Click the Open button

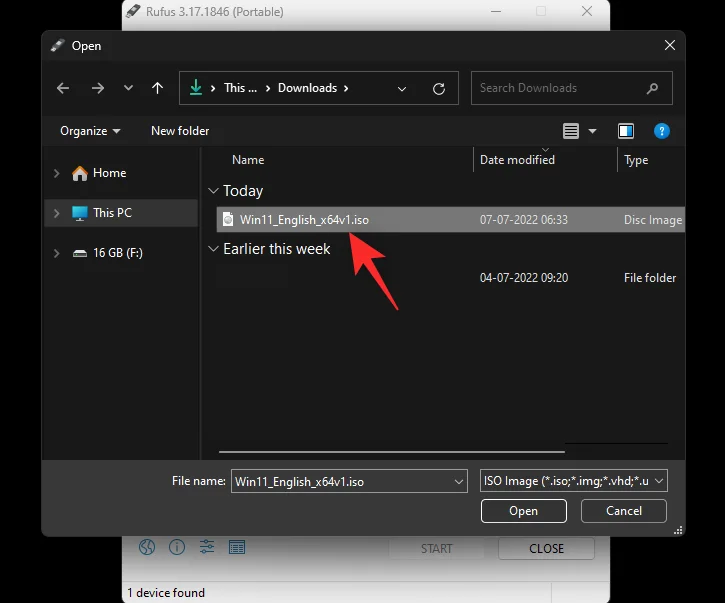click(523, 511)
